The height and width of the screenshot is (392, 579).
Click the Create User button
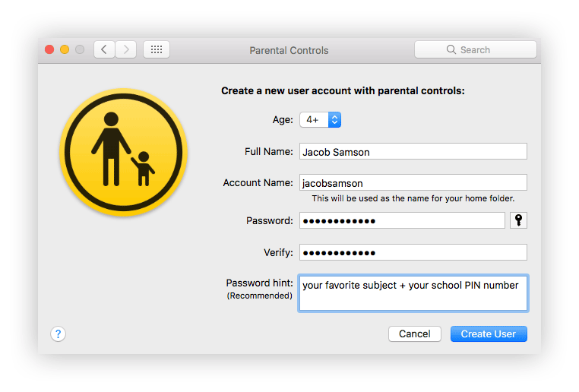point(489,334)
